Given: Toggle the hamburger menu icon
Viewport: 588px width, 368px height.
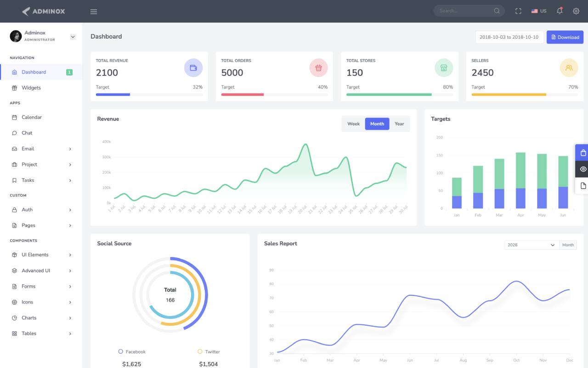Looking at the screenshot, I should (x=94, y=11).
